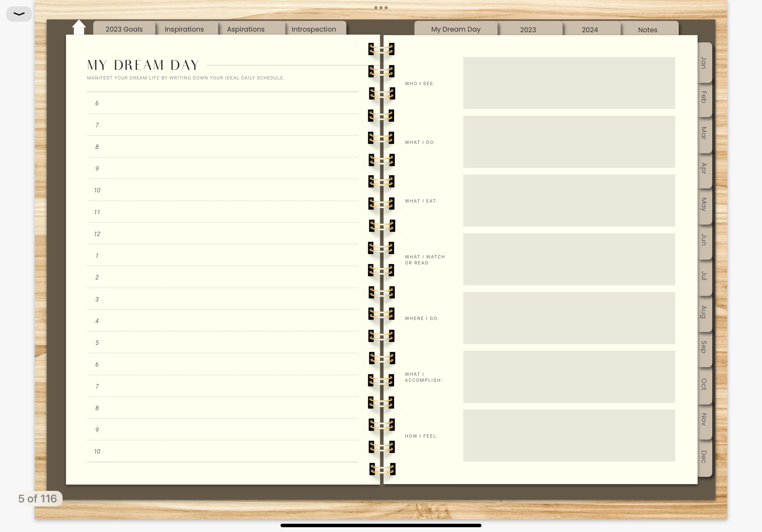Tap the white home arrow icon

[79, 27]
